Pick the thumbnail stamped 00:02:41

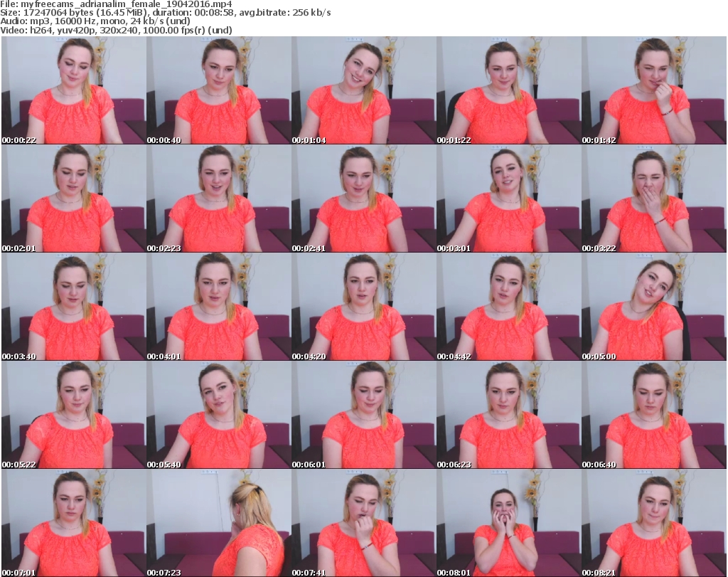363,198
